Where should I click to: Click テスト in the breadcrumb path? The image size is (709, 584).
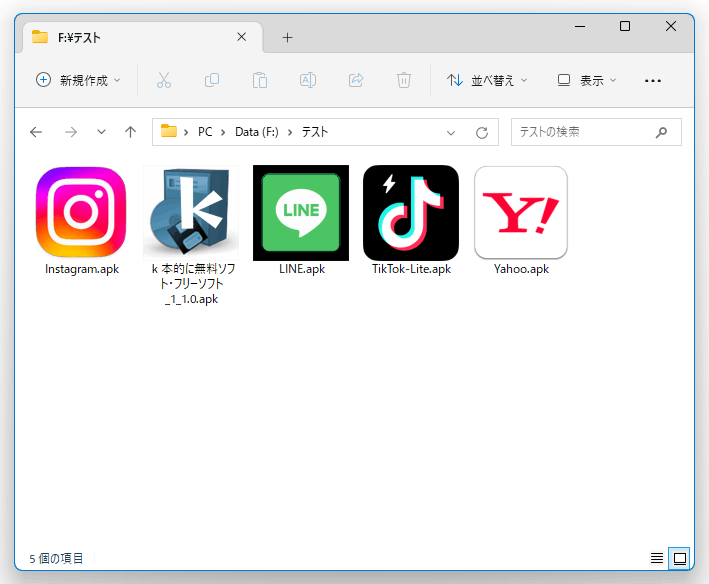click(x=315, y=132)
